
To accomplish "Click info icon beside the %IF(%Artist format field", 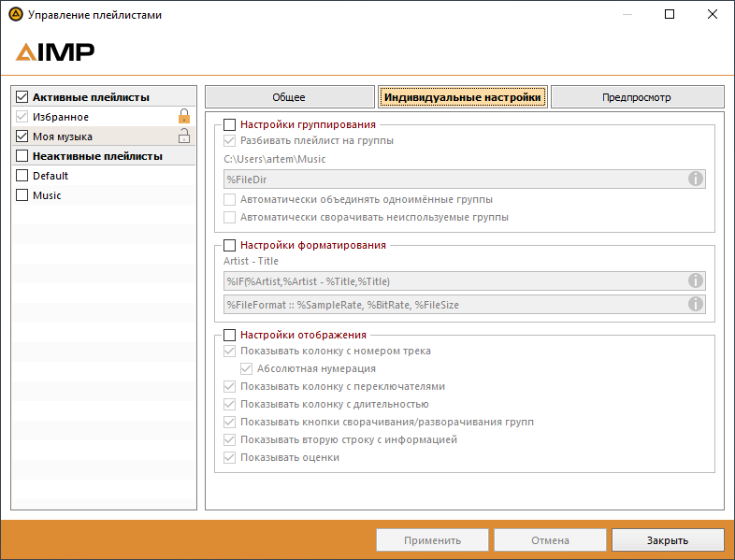I will click(x=695, y=280).
